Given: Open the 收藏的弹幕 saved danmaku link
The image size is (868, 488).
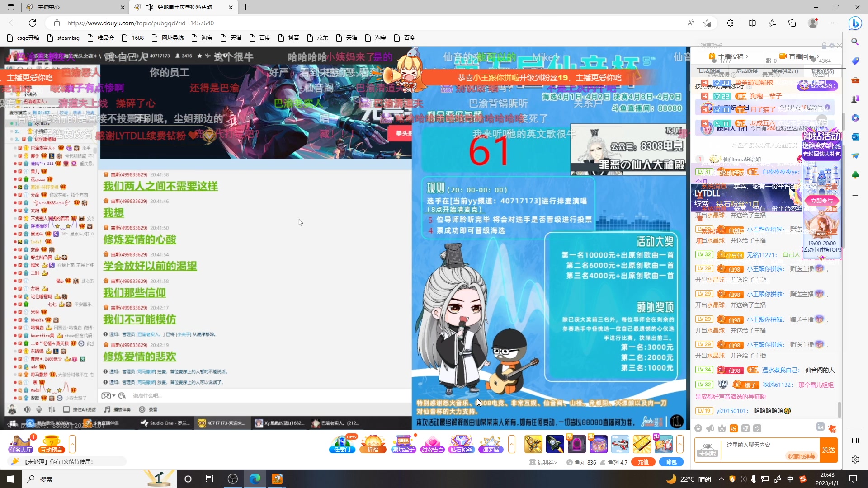Looking at the screenshot, I should 802,456.
